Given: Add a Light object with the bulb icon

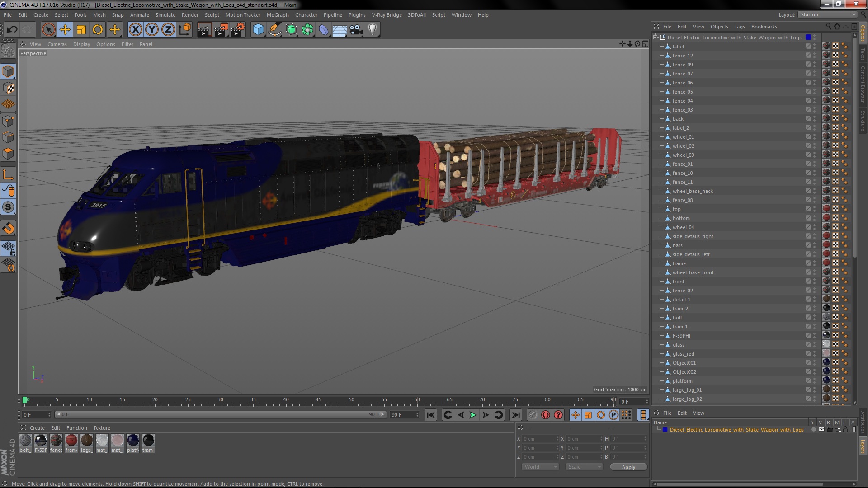Looking at the screenshot, I should [x=372, y=30].
